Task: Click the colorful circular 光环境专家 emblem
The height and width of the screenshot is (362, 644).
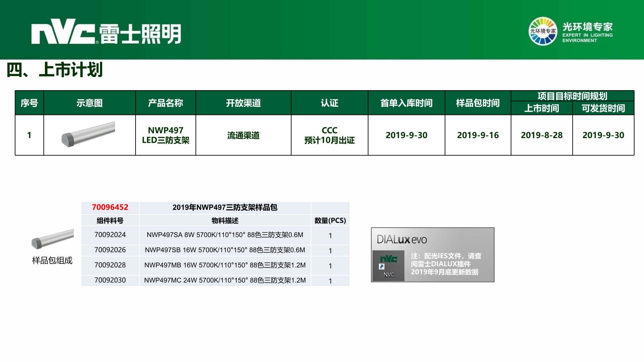Action: click(x=542, y=31)
